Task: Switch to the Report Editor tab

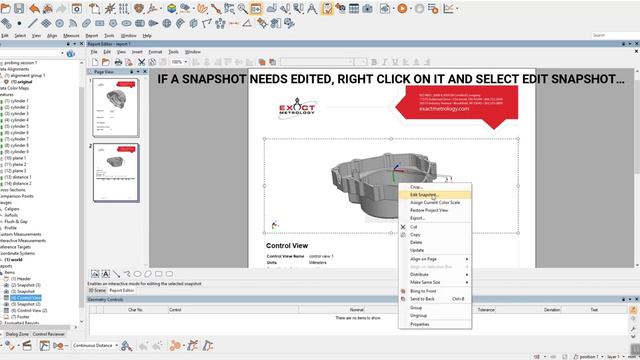Action: pos(122,290)
